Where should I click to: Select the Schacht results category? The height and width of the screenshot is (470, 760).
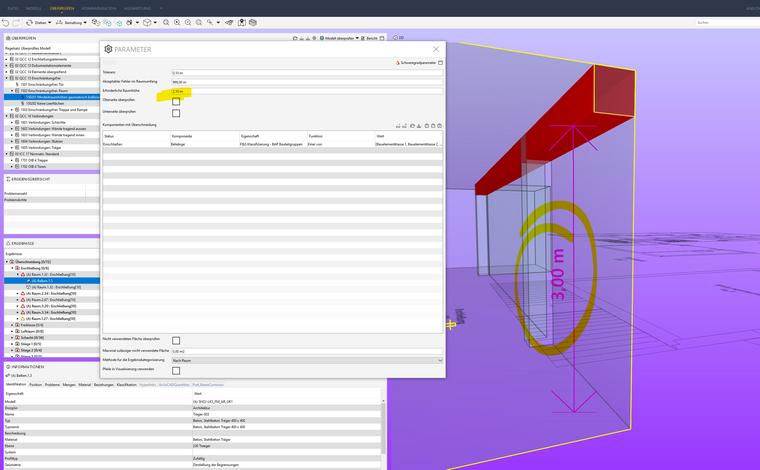pos(30,338)
